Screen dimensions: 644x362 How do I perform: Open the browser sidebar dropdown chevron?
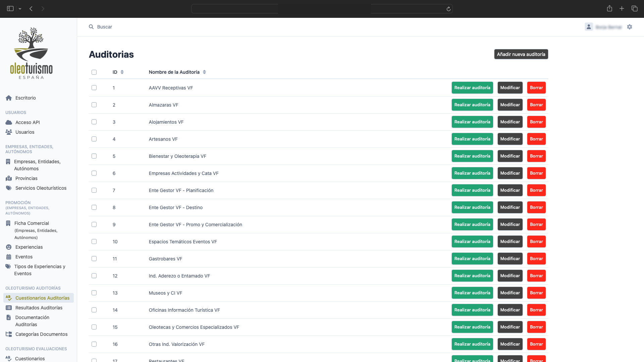[20, 9]
